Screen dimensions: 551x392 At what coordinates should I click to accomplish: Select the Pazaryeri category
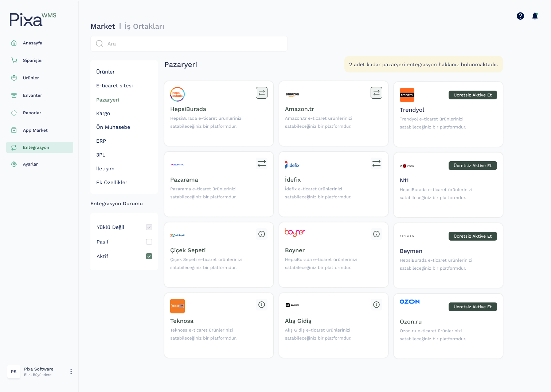[x=108, y=100]
